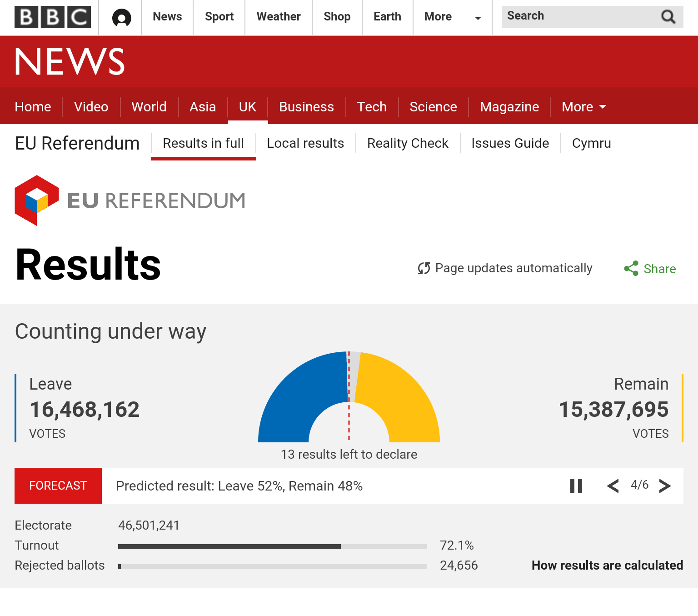Click the Share link text
698x616 pixels.
[x=660, y=269]
